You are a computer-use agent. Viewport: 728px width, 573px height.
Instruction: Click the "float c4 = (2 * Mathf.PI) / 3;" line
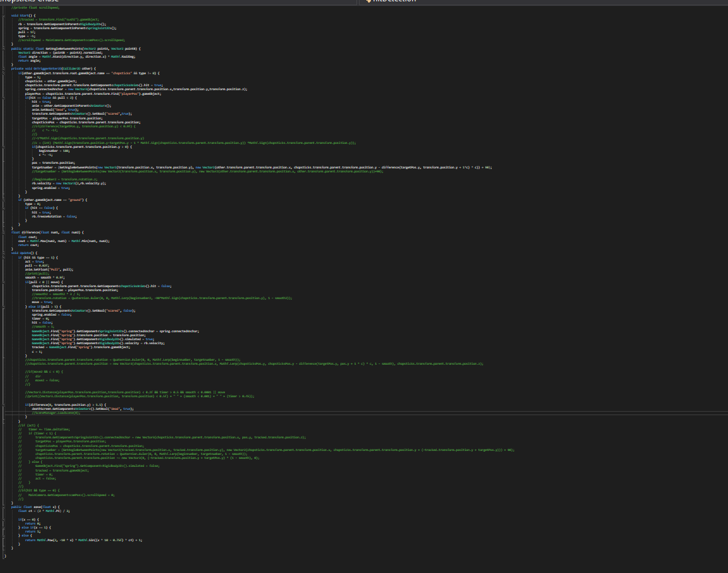pyautogui.click(x=44, y=511)
